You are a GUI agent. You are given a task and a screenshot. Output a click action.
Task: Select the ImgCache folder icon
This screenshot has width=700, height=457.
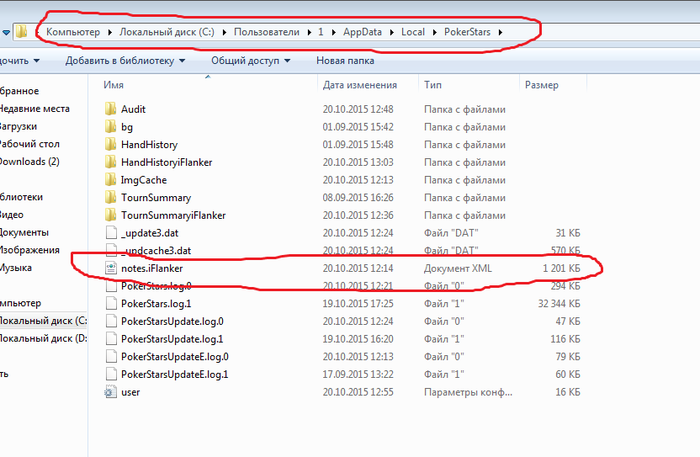[x=110, y=180]
